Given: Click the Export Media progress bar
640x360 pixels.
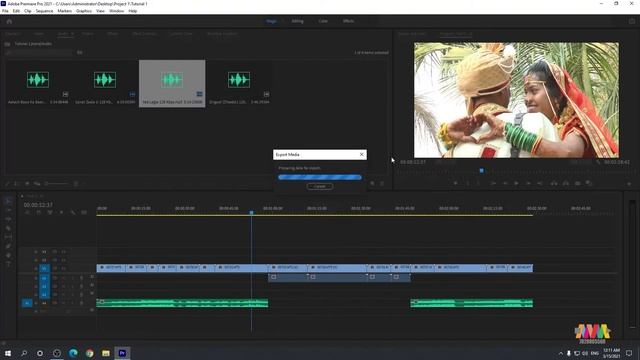Looking at the screenshot, I should 320,177.
